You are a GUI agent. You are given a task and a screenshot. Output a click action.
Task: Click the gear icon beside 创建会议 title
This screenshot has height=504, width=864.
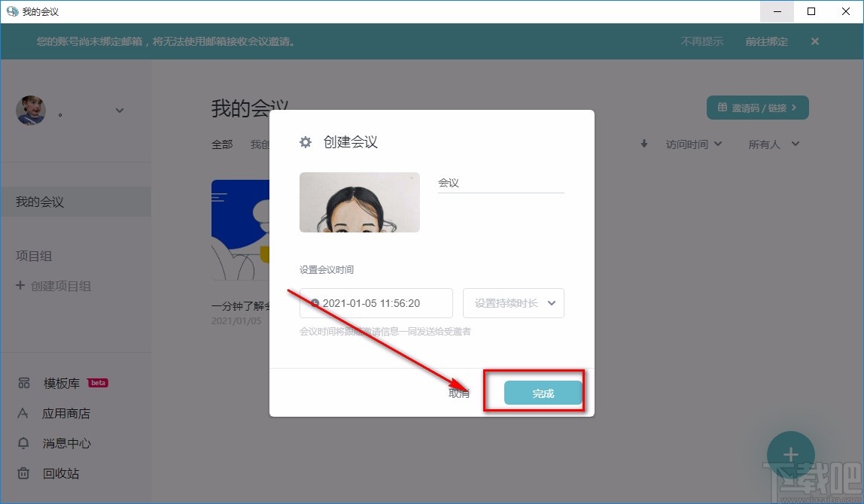[305, 141]
